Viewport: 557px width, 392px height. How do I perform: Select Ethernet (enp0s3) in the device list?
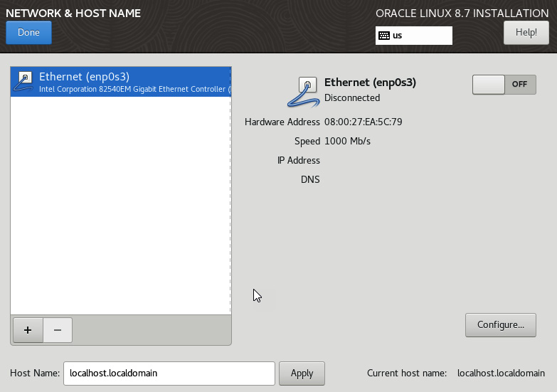(x=121, y=82)
